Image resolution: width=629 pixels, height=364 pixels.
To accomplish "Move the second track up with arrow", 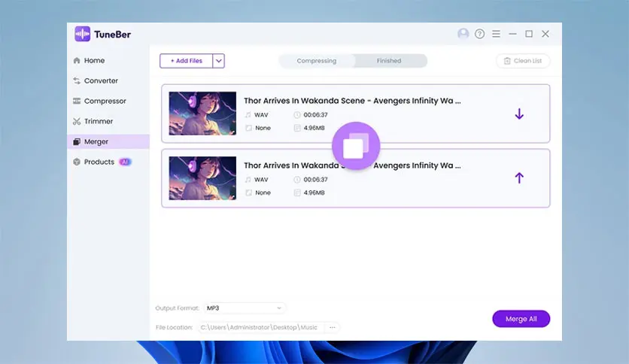I will (519, 178).
